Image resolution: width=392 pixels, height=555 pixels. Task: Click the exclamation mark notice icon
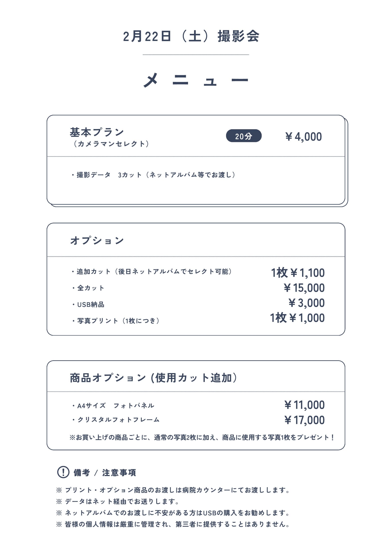(x=63, y=472)
